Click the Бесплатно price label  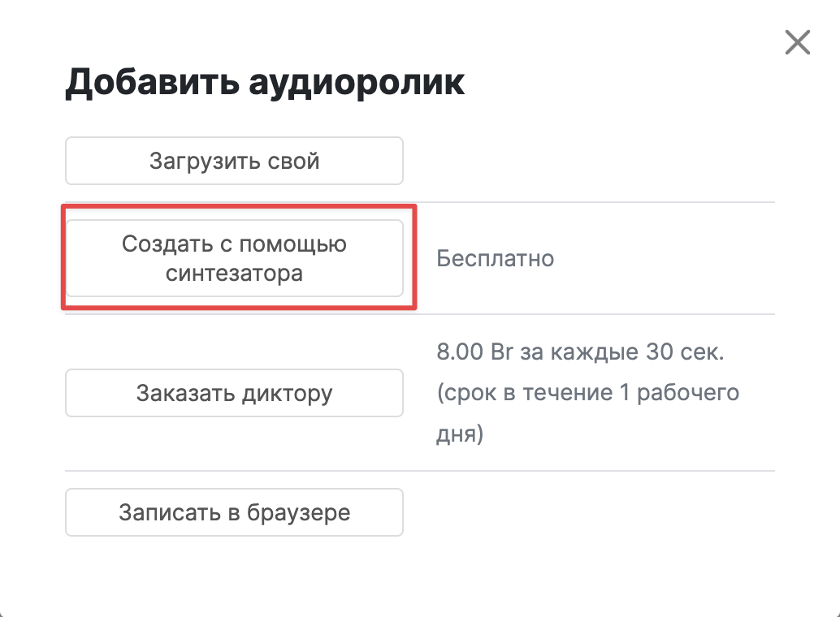click(495, 258)
